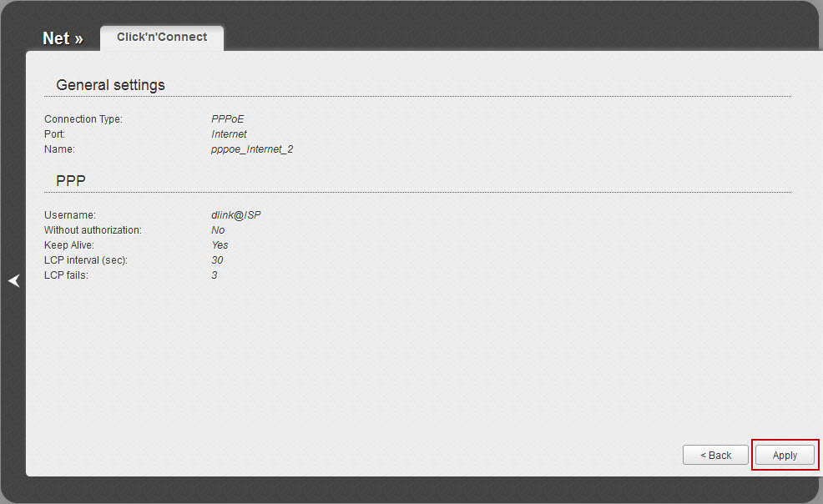The image size is (823, 504).
Task: Click the PPP section heading
Action: point(71,181)
